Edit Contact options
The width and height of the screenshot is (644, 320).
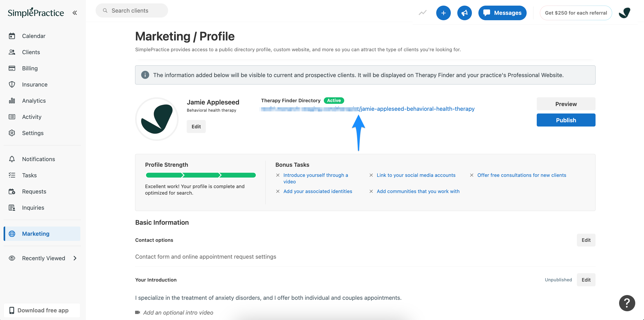(586, 240)
